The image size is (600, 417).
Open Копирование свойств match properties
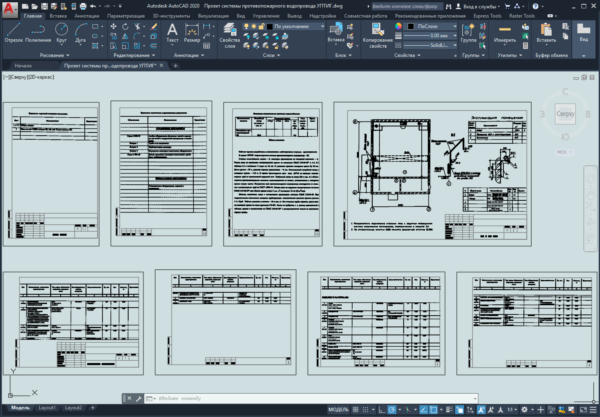click(x=378, y=35)
